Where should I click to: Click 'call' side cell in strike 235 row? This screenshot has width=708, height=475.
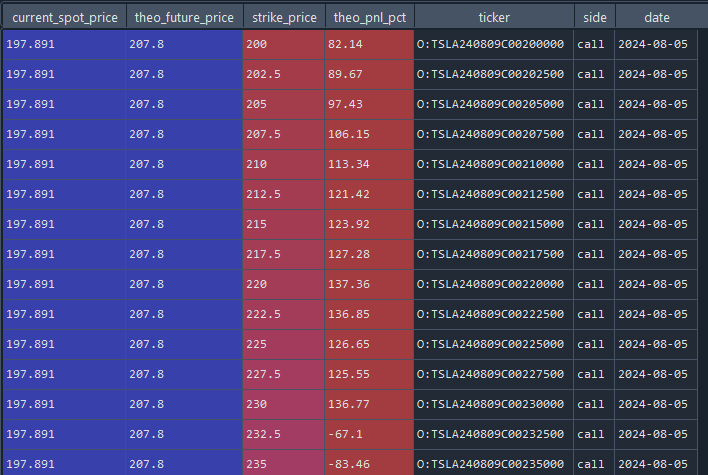point(594,463)
